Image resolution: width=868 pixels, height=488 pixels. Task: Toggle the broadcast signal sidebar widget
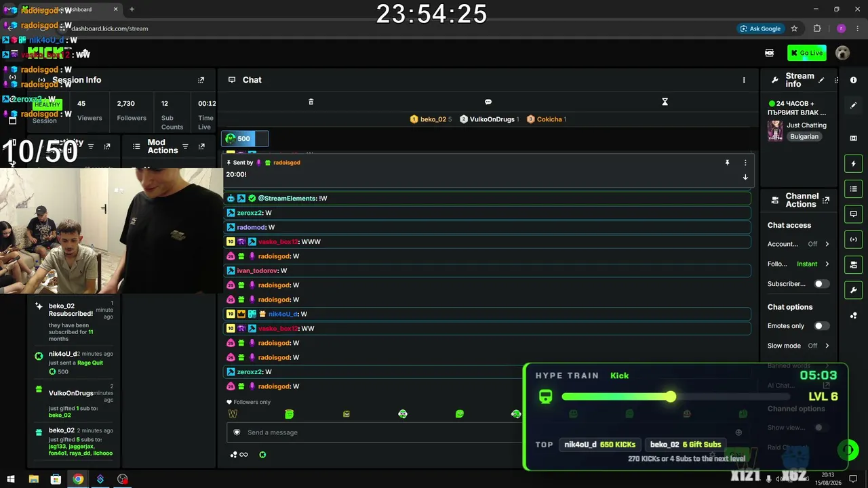point(854,239)
